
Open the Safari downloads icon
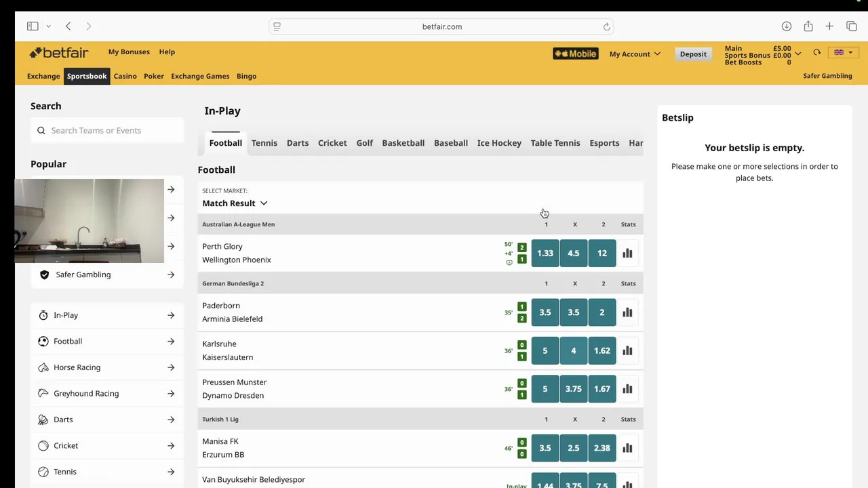coord(787,26)
